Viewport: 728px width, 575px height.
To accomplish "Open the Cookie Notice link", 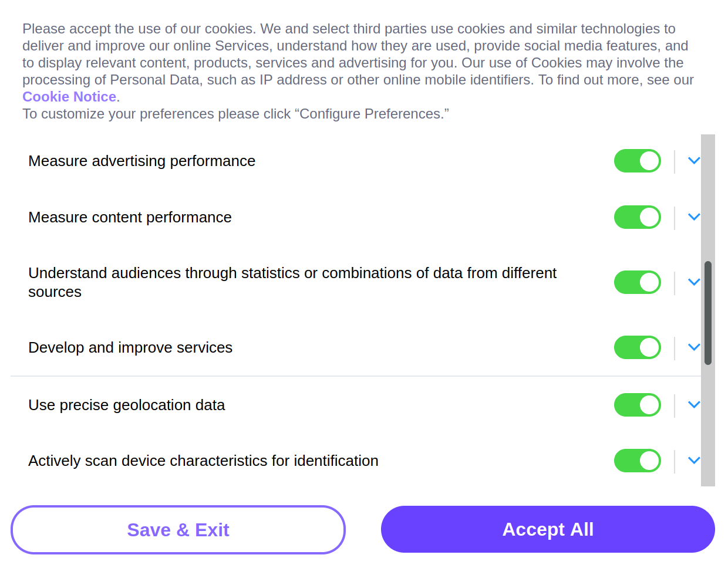I will (x=69, y=97).
